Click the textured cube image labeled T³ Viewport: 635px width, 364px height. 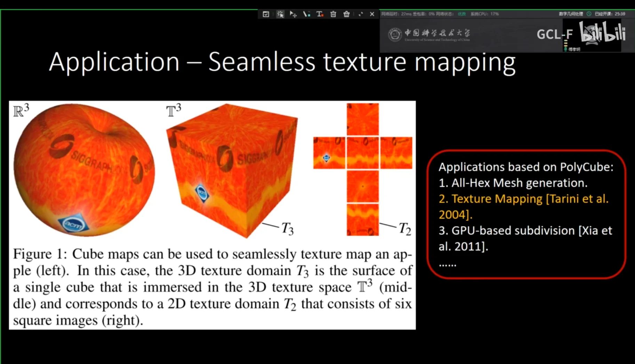[232, 171]
